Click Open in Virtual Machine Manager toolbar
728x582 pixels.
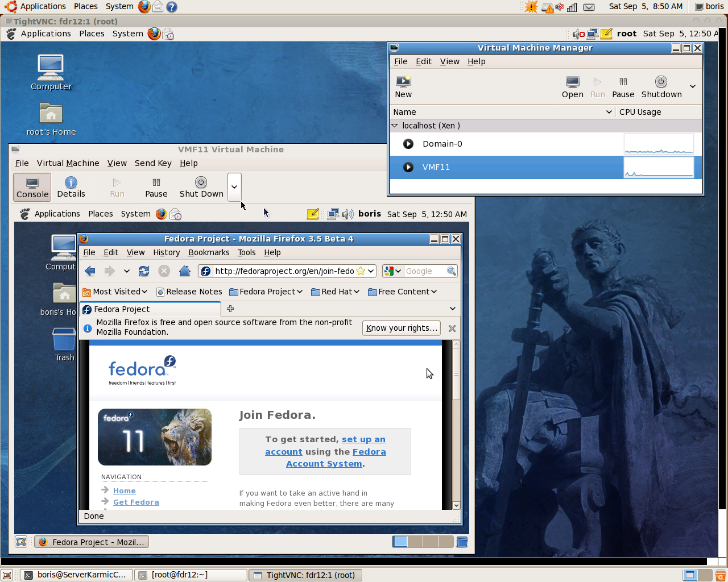click(572, 87)
